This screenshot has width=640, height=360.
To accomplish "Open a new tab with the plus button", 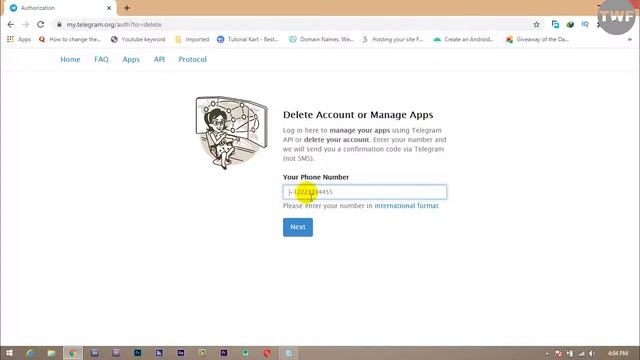I will [127, 8].
